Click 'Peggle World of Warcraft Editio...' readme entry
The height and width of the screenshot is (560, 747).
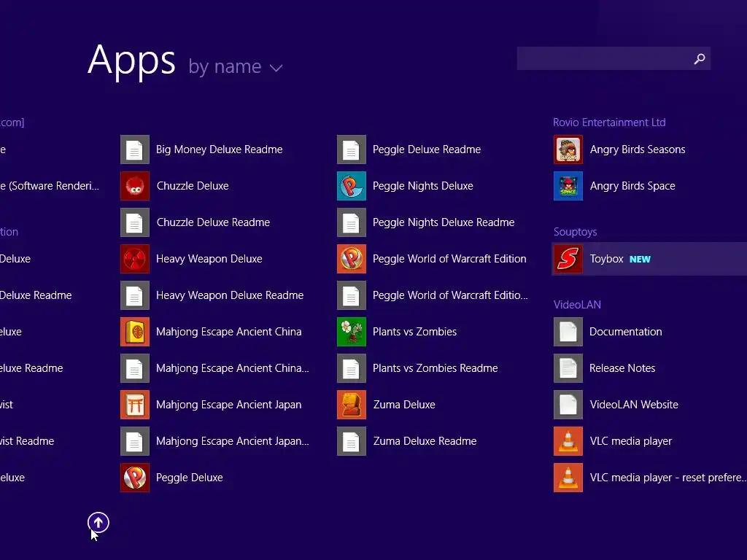coord(433,295)
